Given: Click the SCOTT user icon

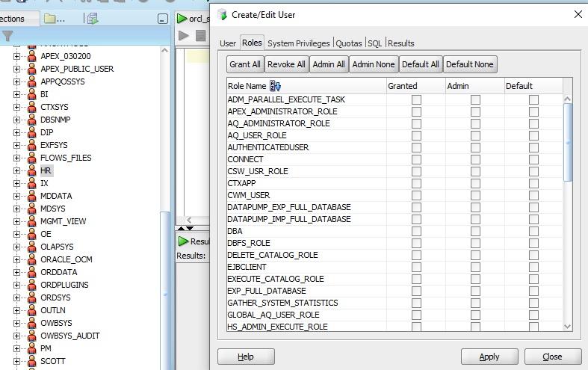Looking at the screenshot, I should click(31, 361).
